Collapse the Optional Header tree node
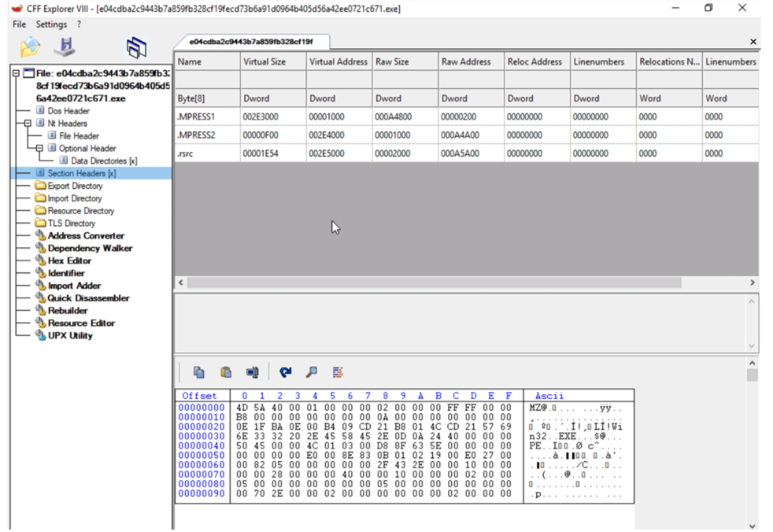 [40, 148]
